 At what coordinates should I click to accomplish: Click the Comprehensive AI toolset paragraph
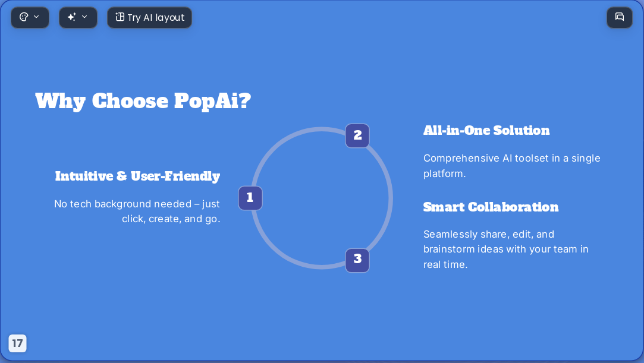point(512,166)
